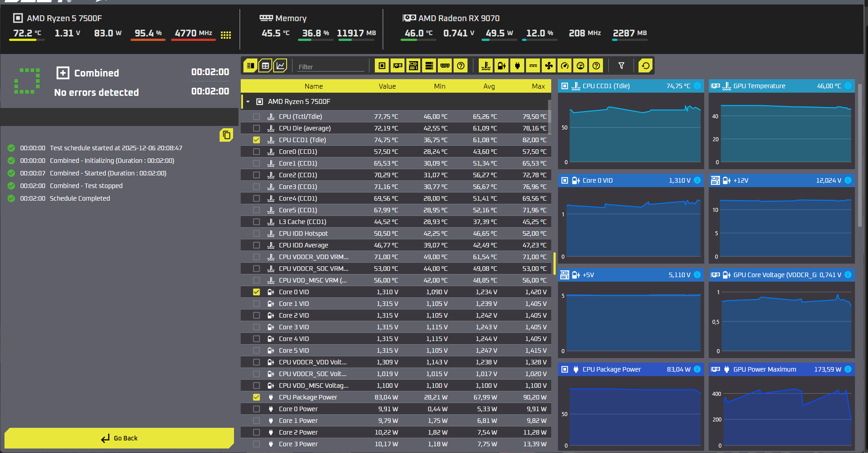
Task: Click the CPU VDDCR_SOC Volt... row name
Action: click(x=313, y=374)
